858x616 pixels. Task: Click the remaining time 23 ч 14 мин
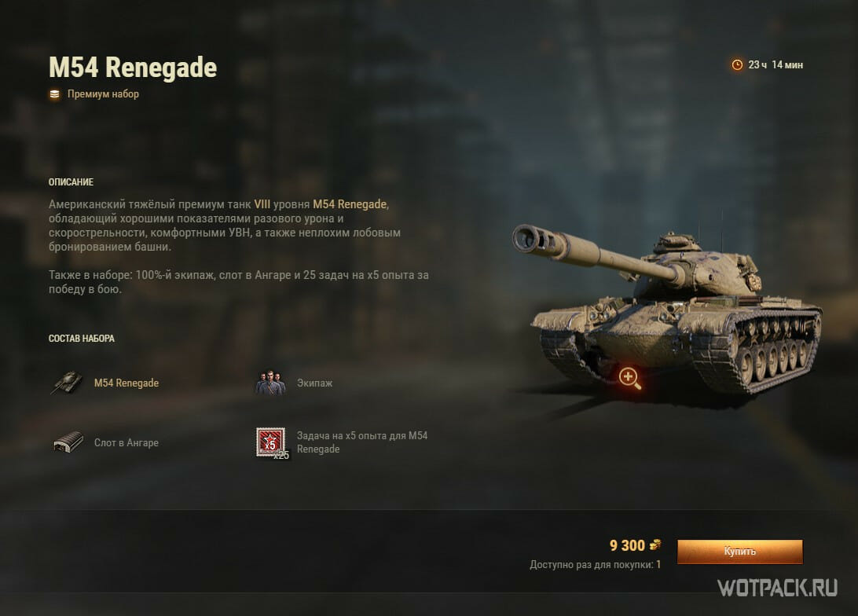tap(775, 65)
